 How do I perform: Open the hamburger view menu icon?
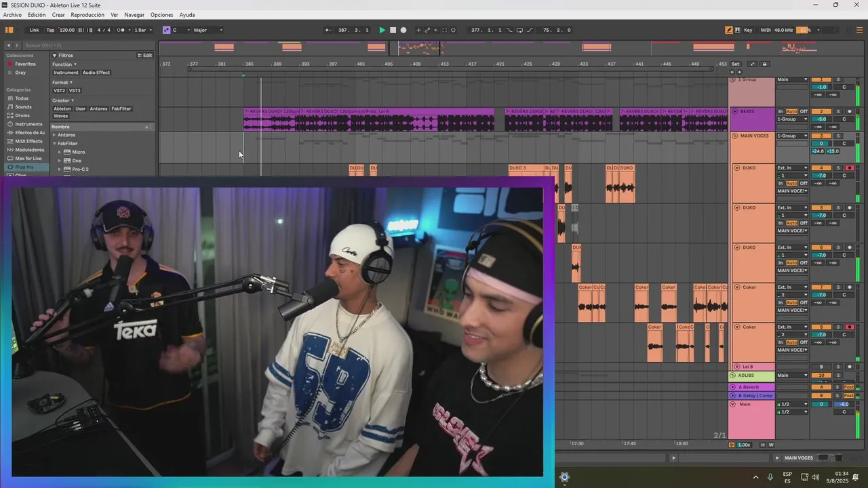point(859,30)
